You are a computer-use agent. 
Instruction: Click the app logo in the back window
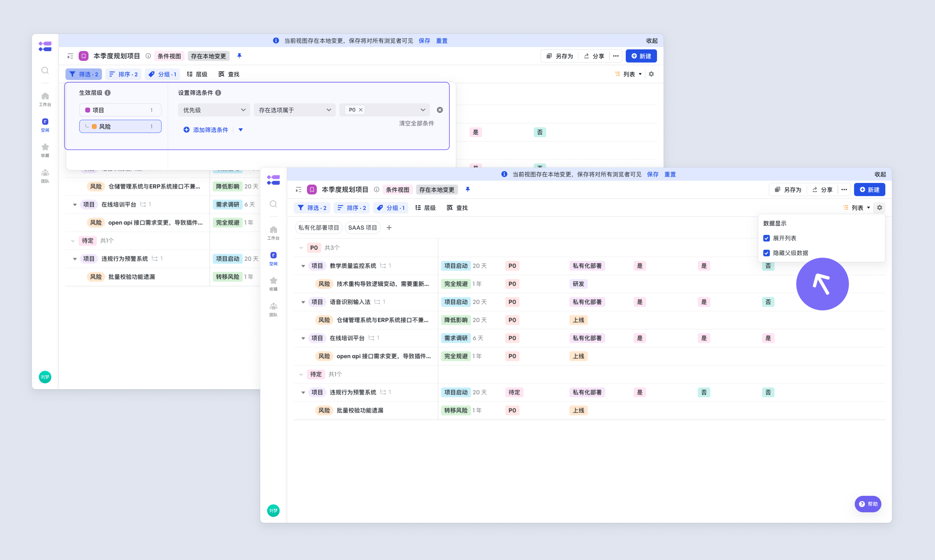45,46
